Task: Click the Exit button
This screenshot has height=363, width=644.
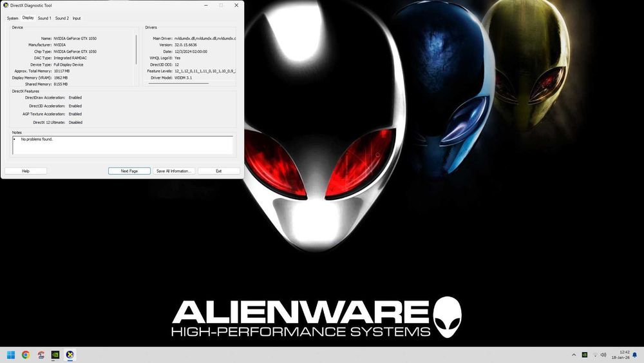Action: click(x=219, y=171)
